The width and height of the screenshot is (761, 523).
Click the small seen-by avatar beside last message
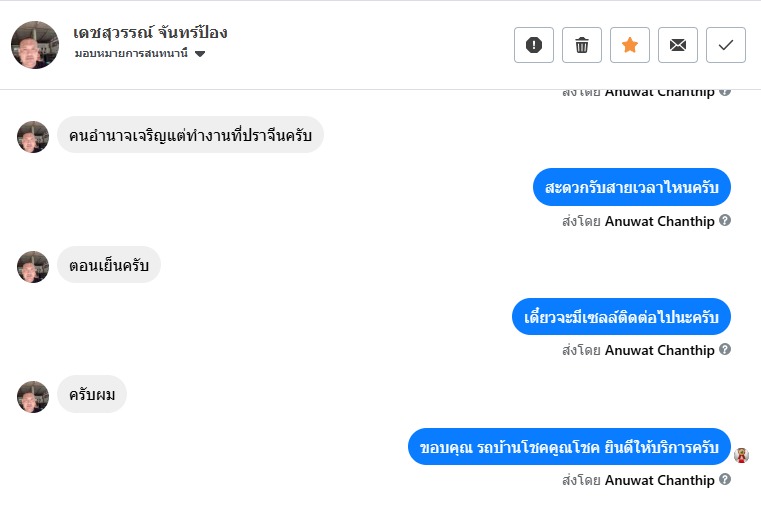(x=741, y=455)
